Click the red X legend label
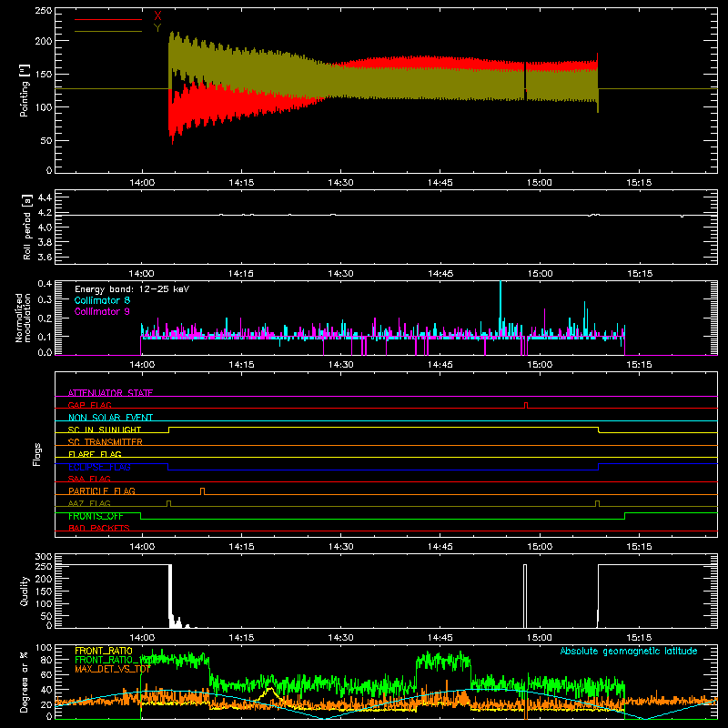 point(157,15)
